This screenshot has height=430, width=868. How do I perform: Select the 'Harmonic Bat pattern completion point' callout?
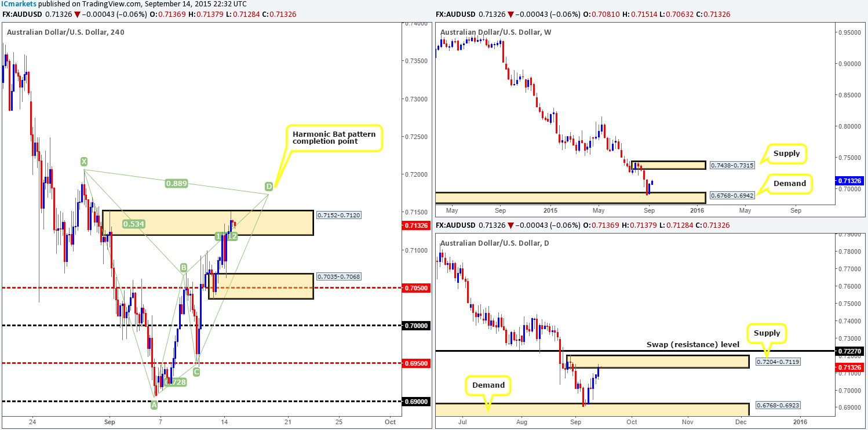tap(334, 139)
